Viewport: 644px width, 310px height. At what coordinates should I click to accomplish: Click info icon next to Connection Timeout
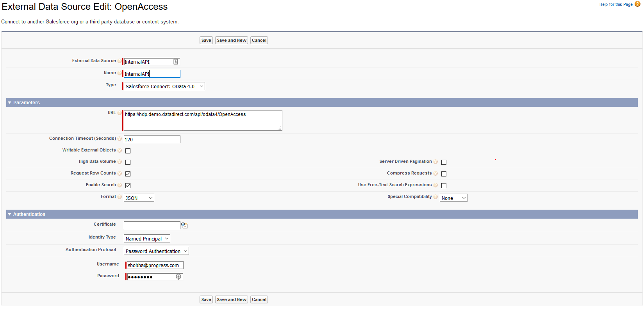120,139
